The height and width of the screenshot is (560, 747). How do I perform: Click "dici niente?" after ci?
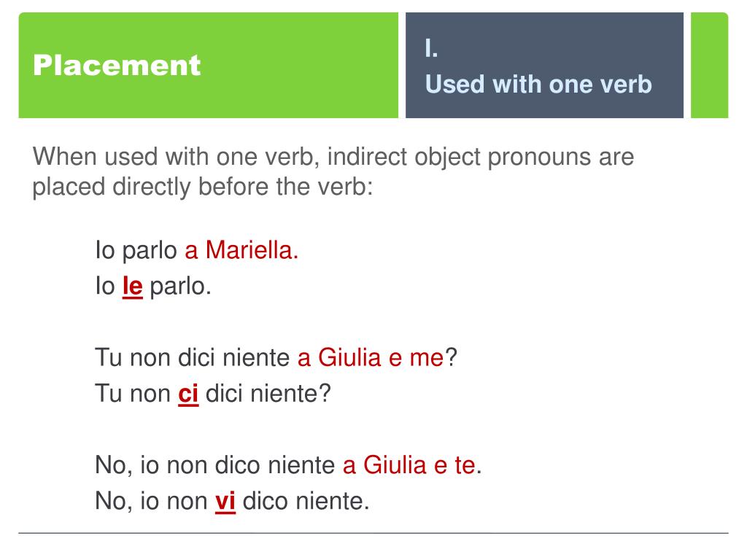pos(268,394)
